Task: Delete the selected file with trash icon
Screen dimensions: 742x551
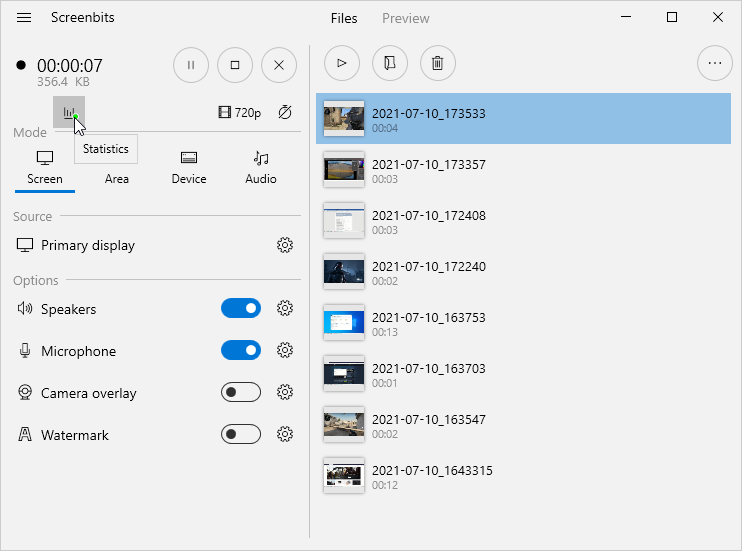Action: tap(438, 63)
